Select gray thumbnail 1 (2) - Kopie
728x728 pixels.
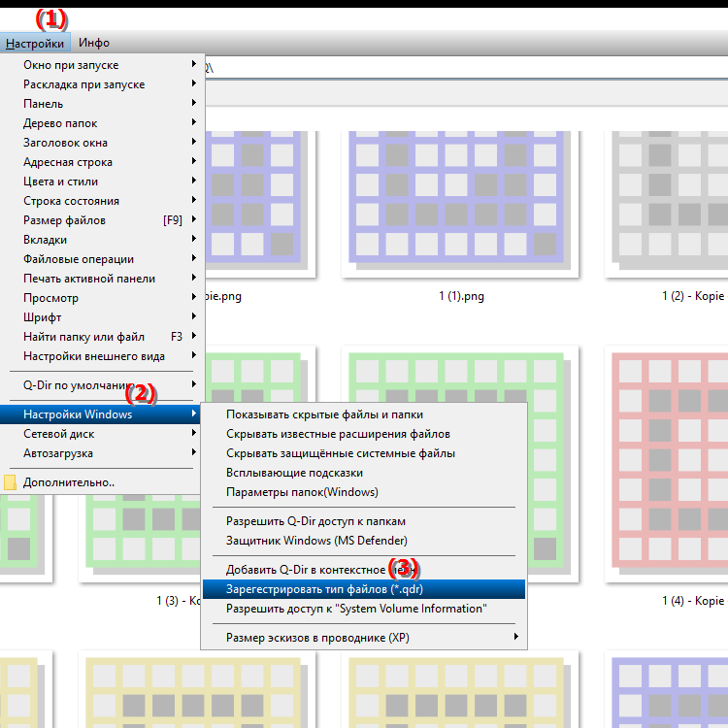click(666, 204)
